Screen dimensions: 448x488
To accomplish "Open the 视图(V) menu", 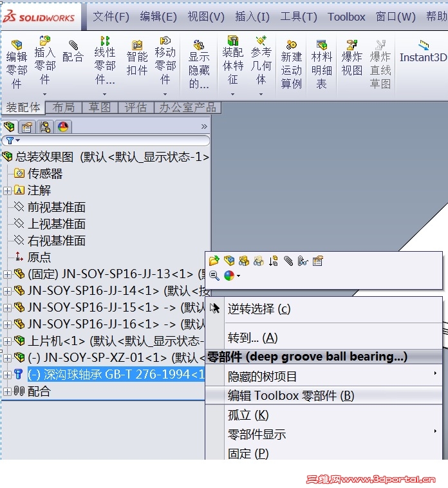I will 206,17.
